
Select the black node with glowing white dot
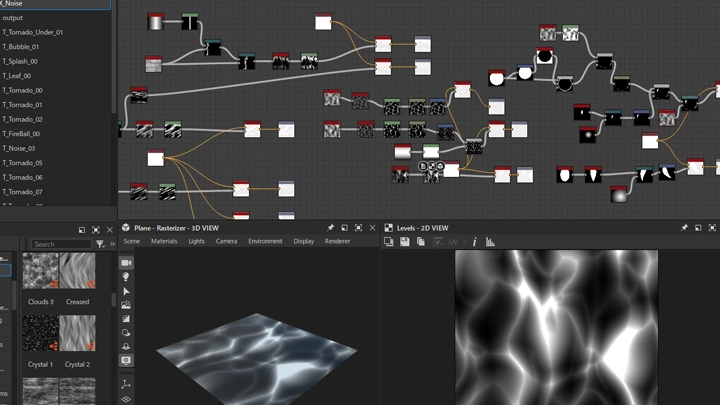click(587, 135)
